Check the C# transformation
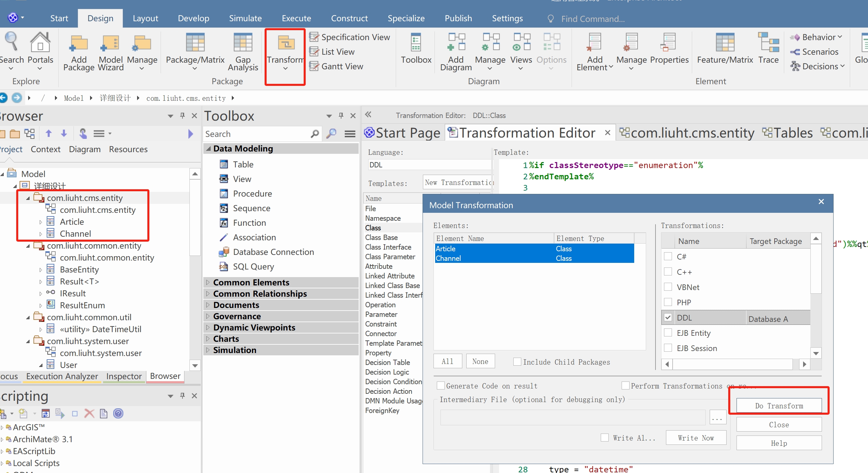Image resolution: width=868 pixels, height=473 pixels. coord(668,257)
